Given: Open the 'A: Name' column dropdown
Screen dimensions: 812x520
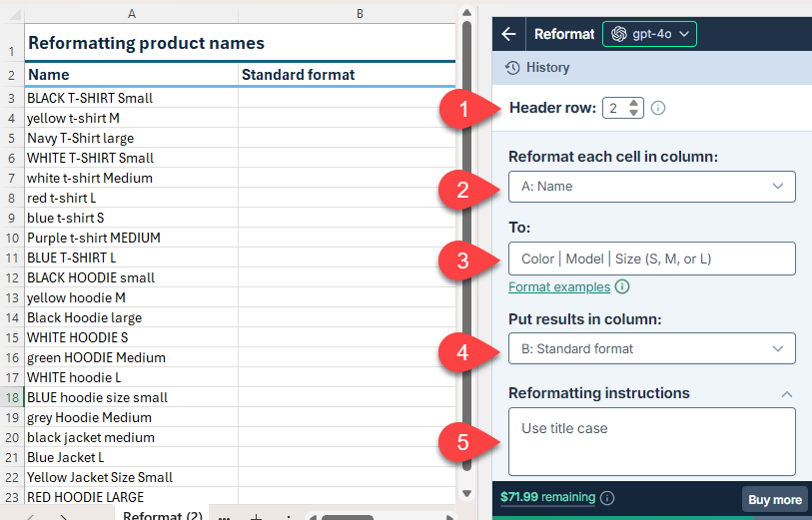Looking at the screenshot, I should click(x=651, y=187).
